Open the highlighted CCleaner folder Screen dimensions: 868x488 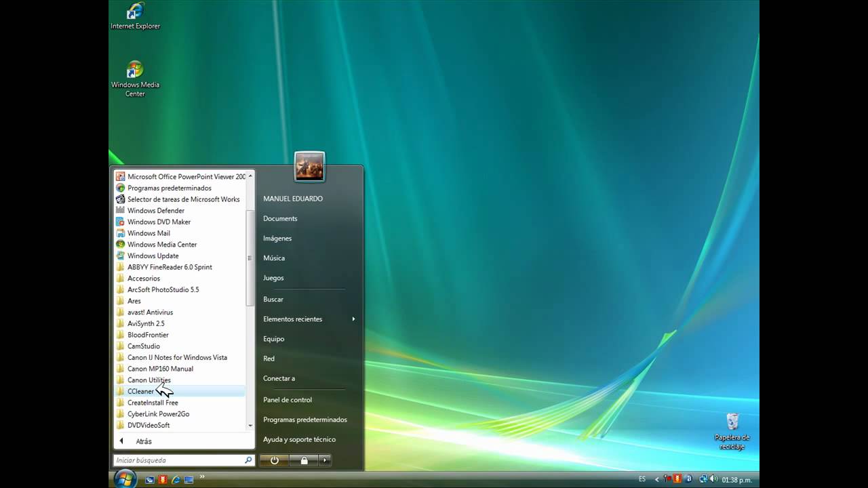coord(180,391)
